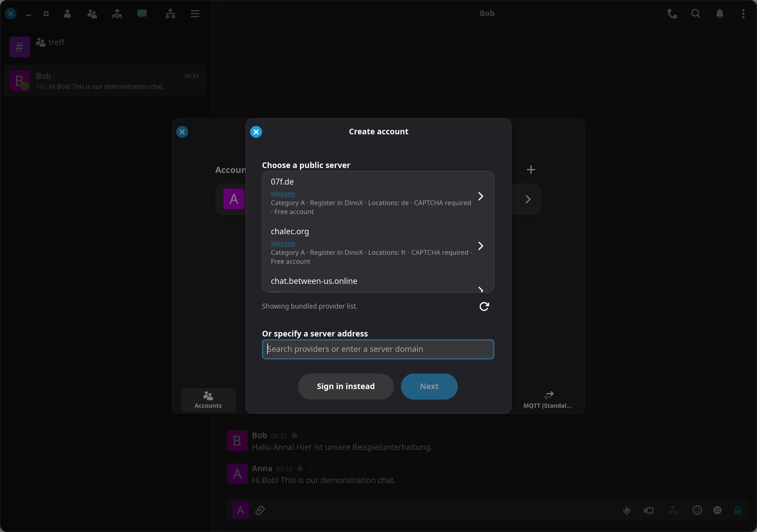The width and height of the screenshot is (757, 532).
Task: Select the MQTT (Standal... tab
Action: click(x=547, y=400)
